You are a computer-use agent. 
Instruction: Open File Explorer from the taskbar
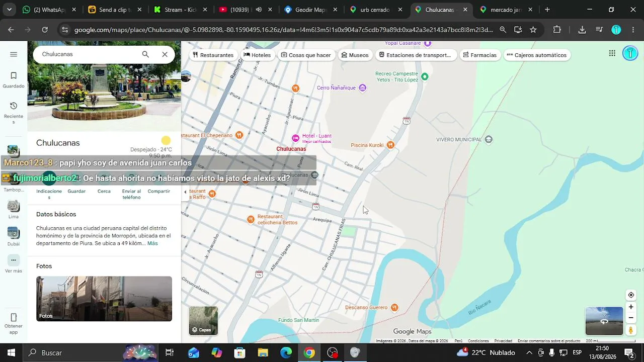click(x=263, y=352)
